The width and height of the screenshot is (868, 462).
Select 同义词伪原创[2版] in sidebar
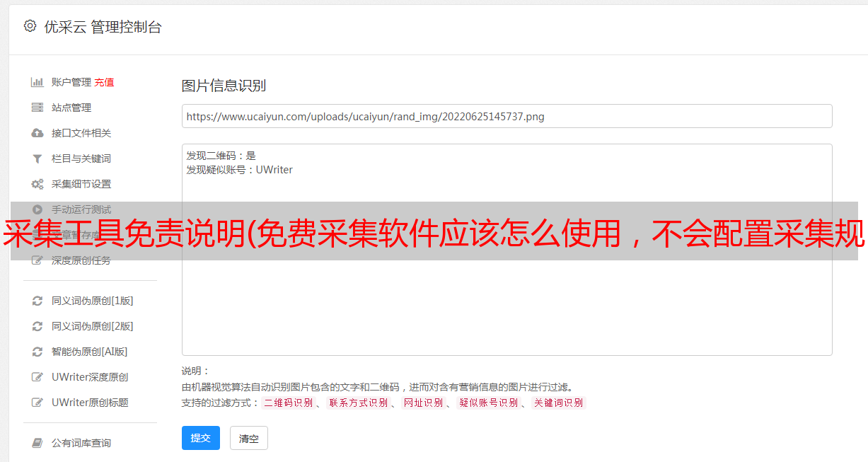point(93,326)
